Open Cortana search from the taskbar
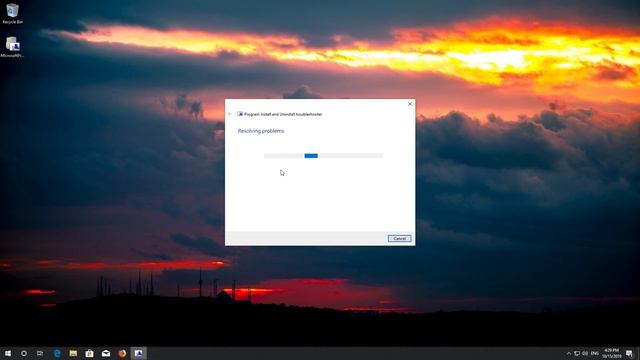This screenshot has height=360, width=640. click(x=24, y=353)
